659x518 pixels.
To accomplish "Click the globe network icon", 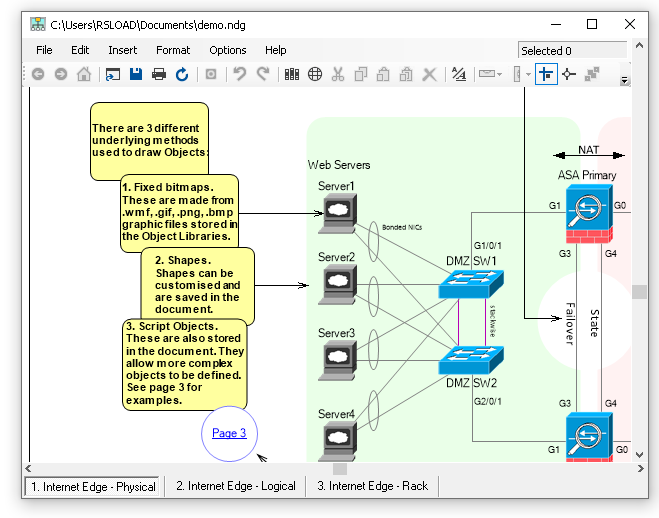I will (x=315, y=74).
